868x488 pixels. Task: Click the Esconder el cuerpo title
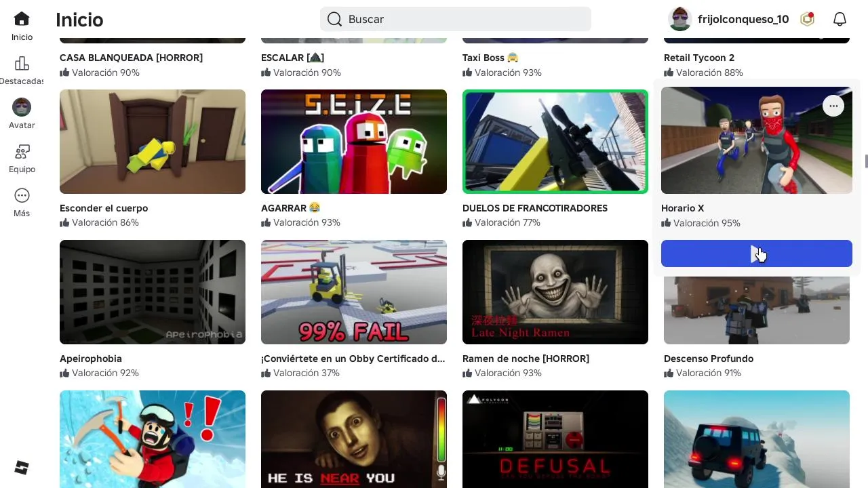pos(104,208)
